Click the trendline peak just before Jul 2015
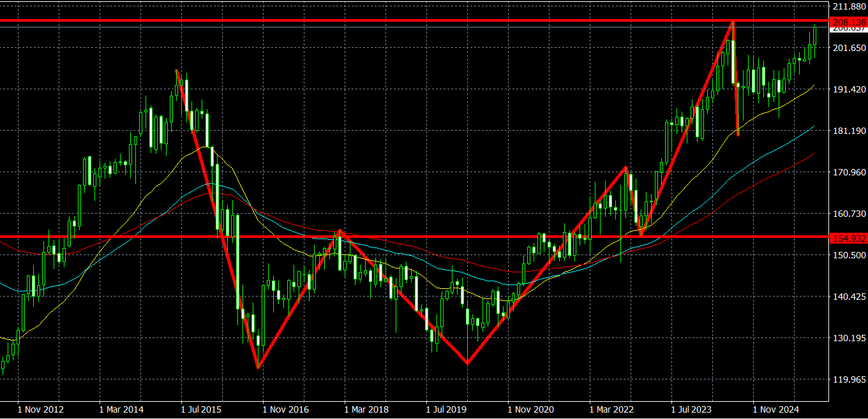Screen dimensions: 868x419 (x=177, y=70)
